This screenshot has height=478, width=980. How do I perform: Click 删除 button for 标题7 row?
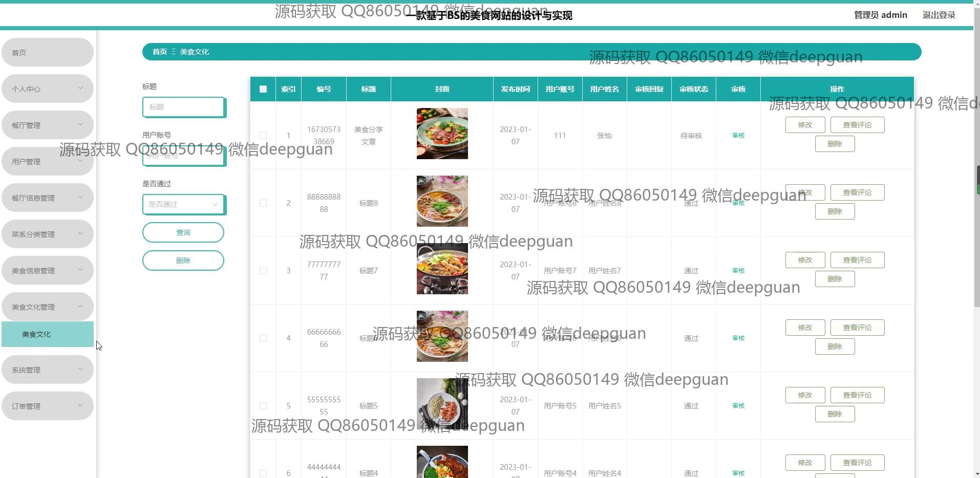[x=835, y=279]
